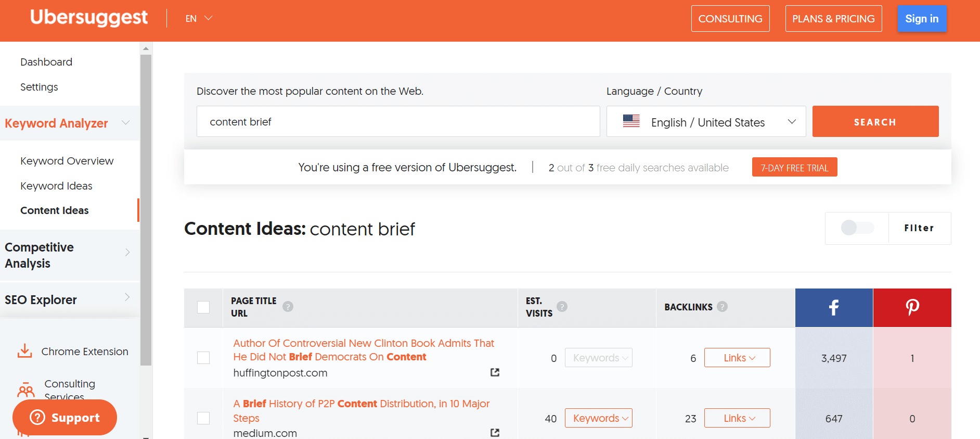Click the content brief search field
The height and width of the screenshot is (439, 980).
pos(398,121)
